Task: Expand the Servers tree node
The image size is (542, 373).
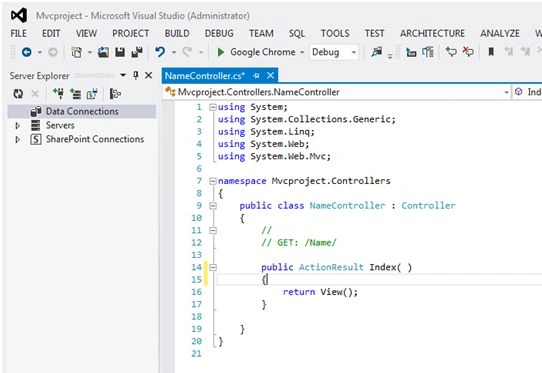Action: pyautogui.click(x=18, y=125)
